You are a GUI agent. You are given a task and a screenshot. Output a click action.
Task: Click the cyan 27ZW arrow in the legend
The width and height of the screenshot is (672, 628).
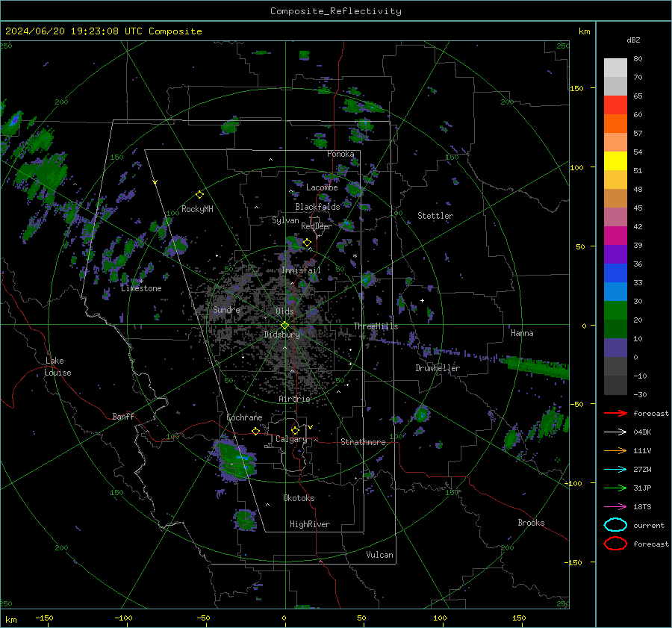[x=615, y=469]
